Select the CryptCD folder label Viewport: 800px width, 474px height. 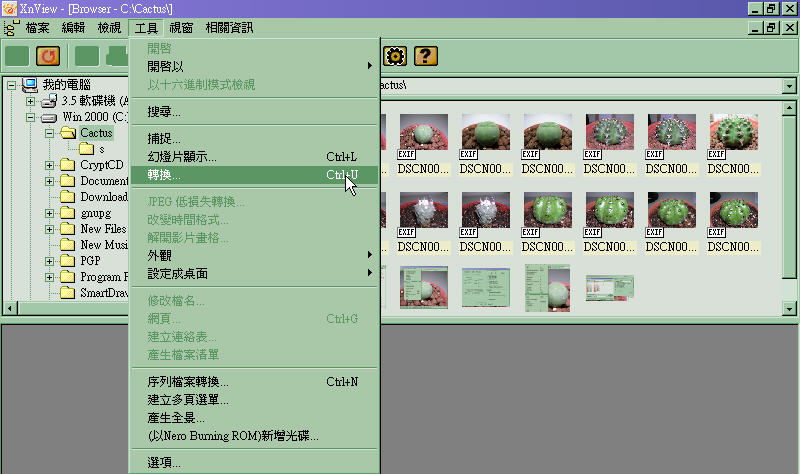click(102, 165)
